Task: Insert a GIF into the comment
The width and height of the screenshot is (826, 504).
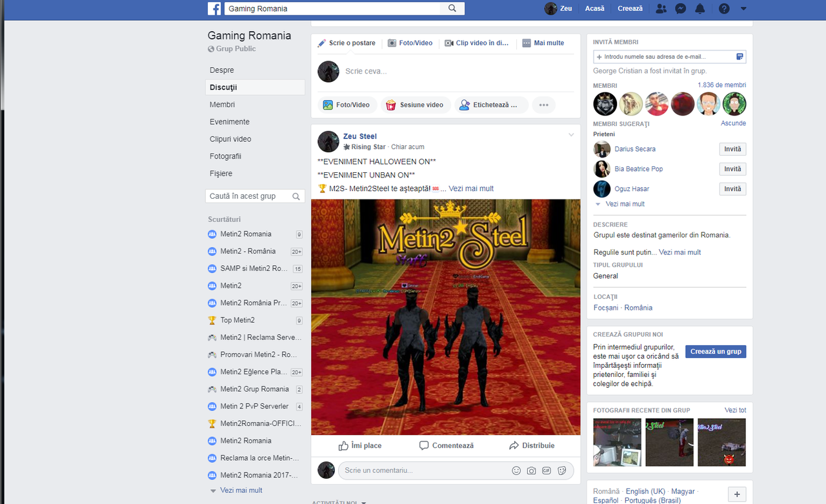Action: coord(547,470)
